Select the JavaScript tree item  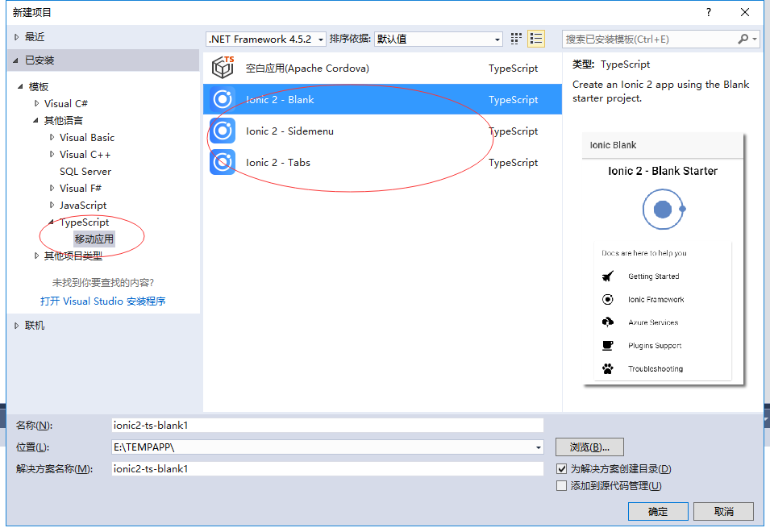pos(83,206)
